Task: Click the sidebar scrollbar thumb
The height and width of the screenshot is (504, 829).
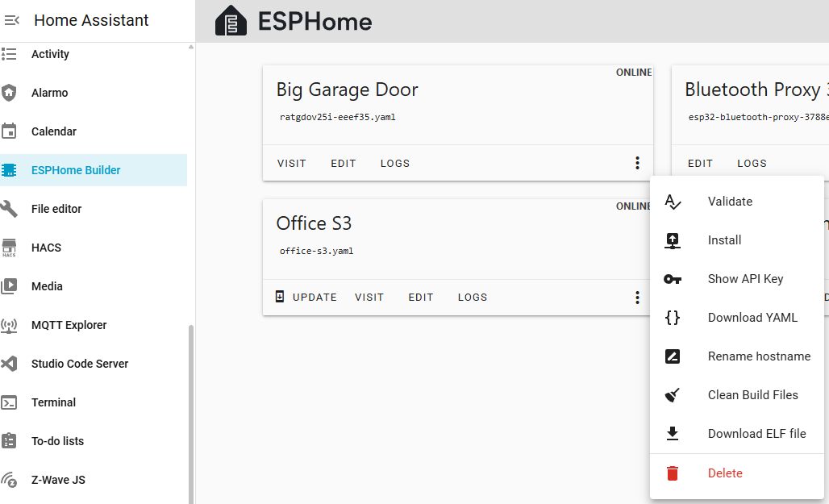Action: point(191,414)
